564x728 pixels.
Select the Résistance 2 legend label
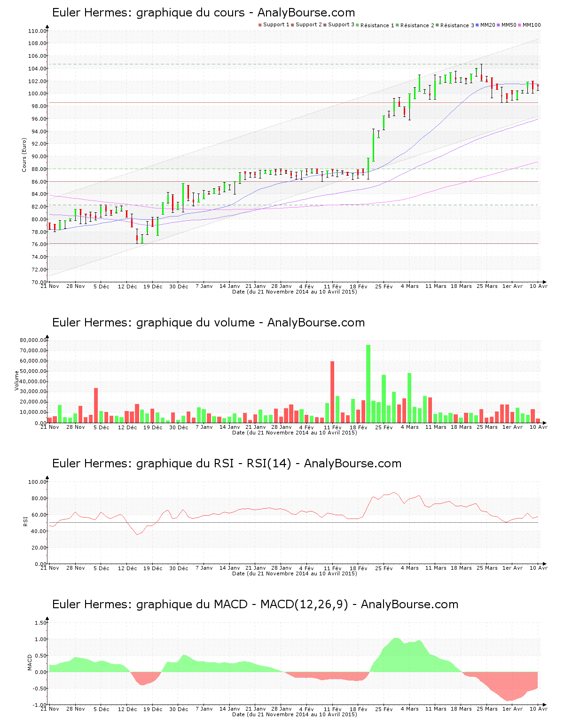pyautogui.click(x=417, y=25)
